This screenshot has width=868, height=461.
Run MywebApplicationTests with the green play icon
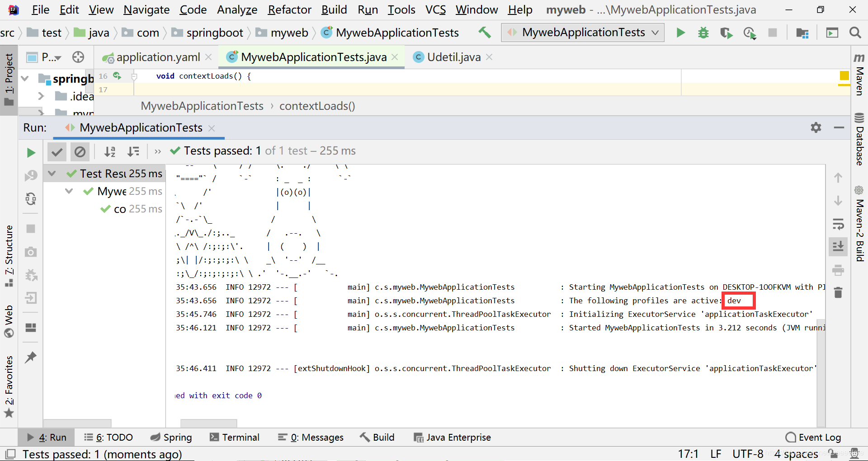click(680, 33)
